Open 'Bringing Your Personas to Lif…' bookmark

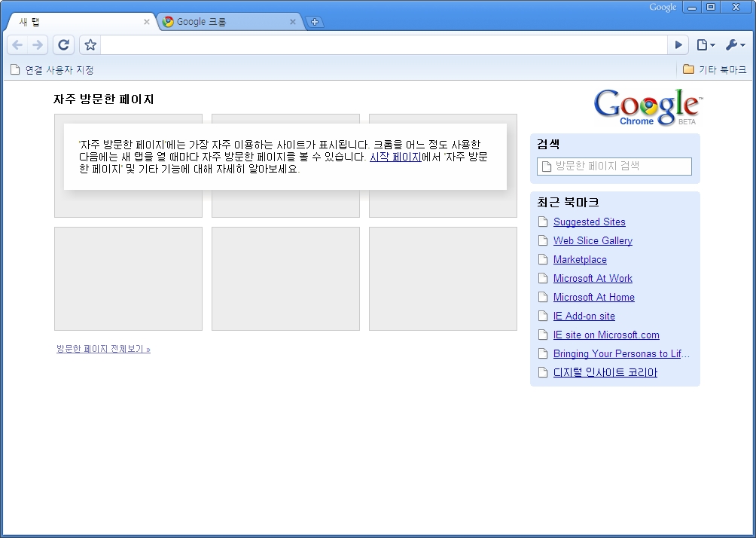point(621,353)
